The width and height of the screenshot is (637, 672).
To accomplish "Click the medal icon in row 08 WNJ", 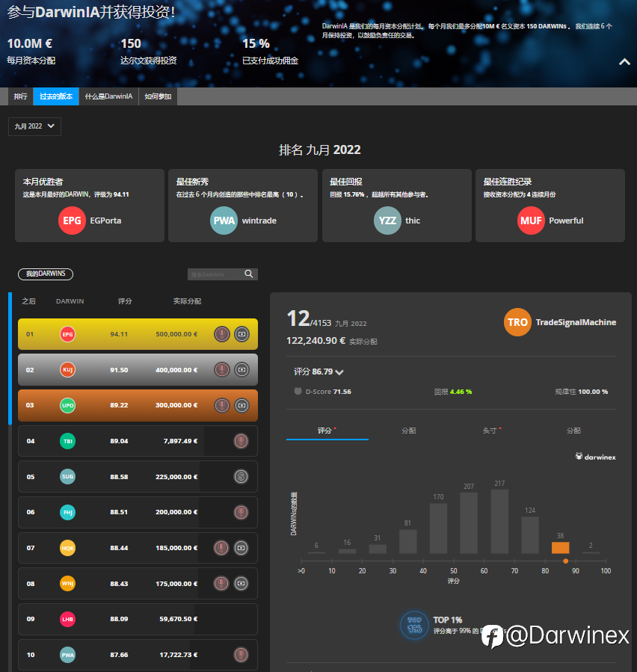I will click(221, 583).
